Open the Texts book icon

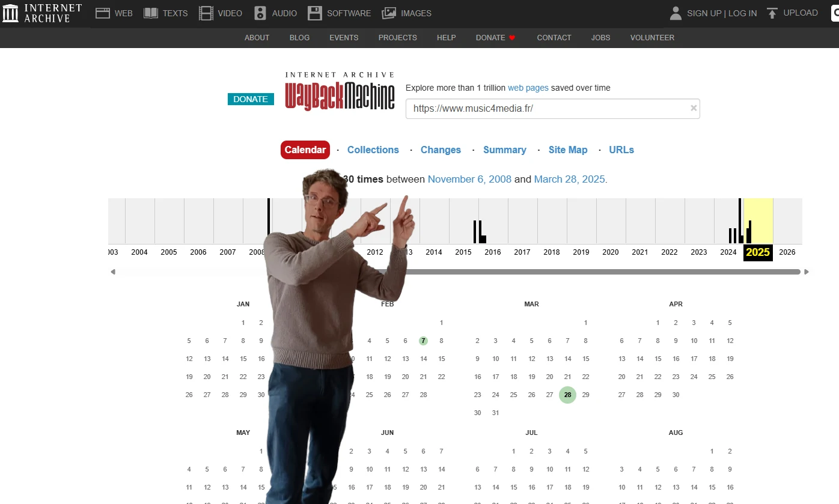click(x=151, y=13)
